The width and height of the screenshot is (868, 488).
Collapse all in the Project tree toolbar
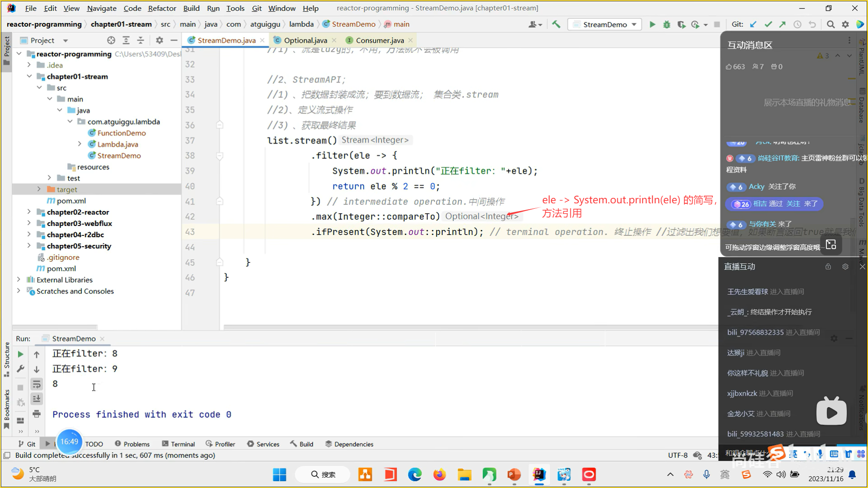pyautogui.click(x=141, y=40)
